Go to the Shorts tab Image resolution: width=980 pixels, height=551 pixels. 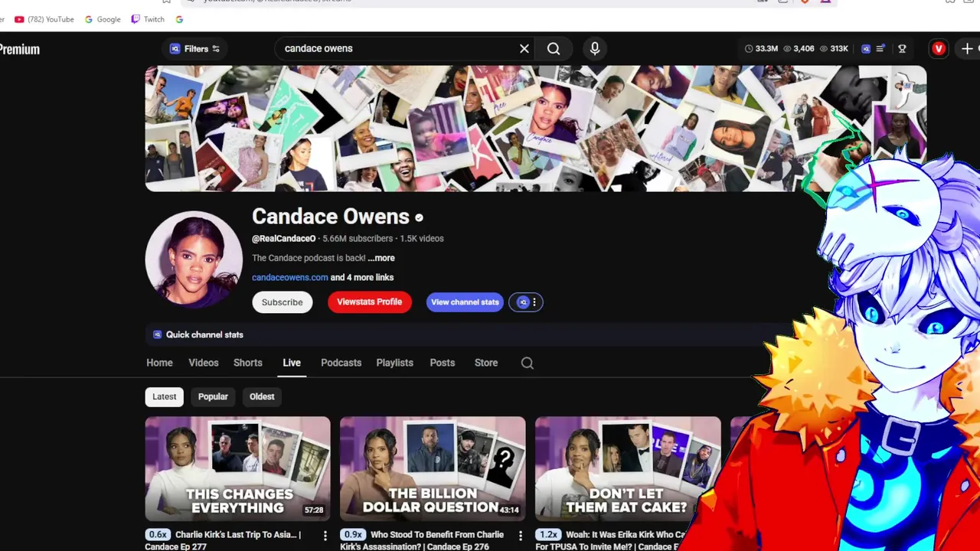tap(248, 363)
